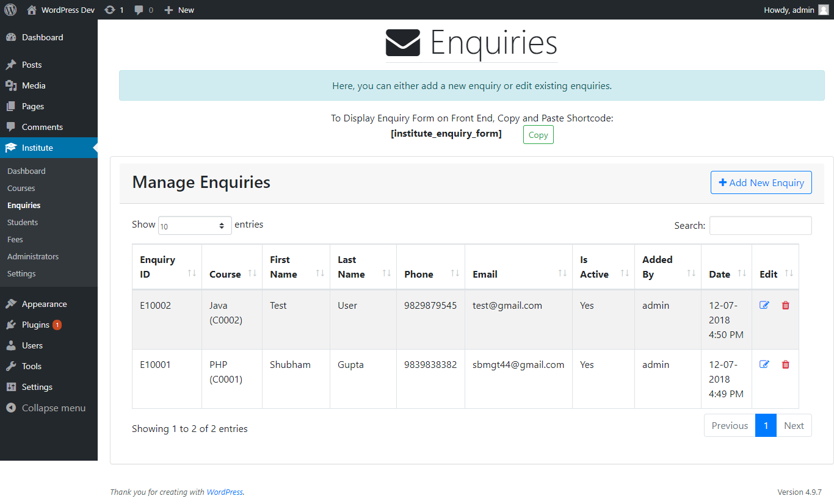The height and width of the screenshot is (504, 834).
Task: Edit enquiry E10002 pencil icon
Action: point(764,305)
